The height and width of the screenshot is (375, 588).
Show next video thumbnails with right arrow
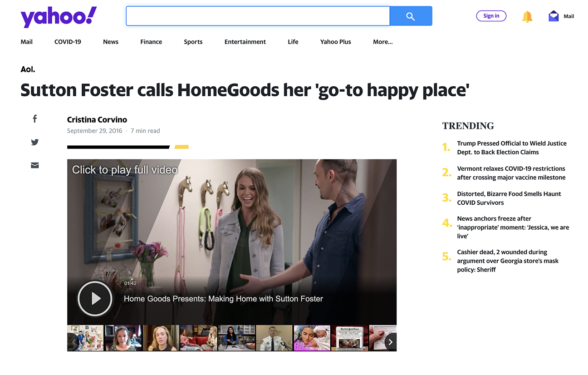(390, 342)
